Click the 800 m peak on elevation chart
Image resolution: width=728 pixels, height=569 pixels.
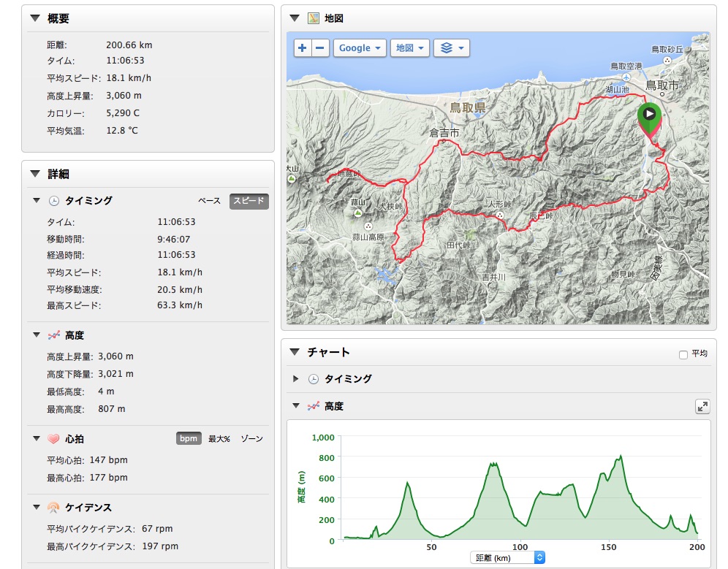(x=621, y=457)
